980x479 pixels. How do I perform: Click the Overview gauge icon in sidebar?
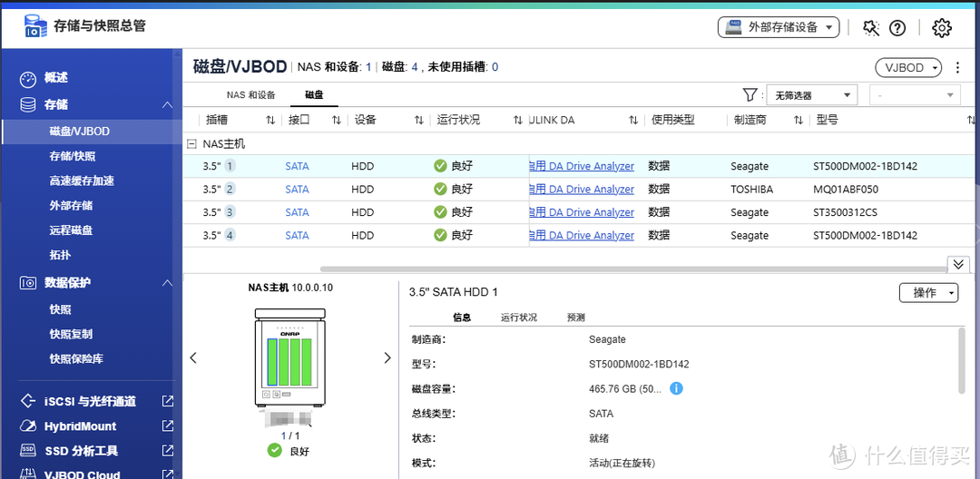(x=28, y=79)
